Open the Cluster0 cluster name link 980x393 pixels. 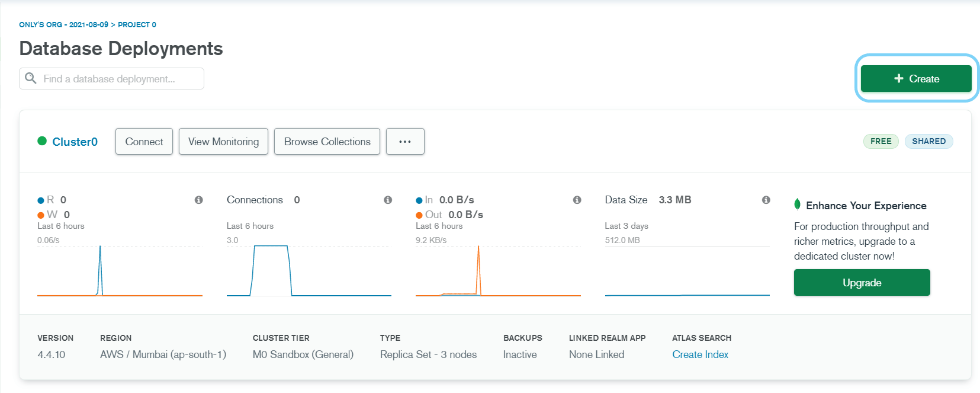pyautogui.click(x=75, y=142)
